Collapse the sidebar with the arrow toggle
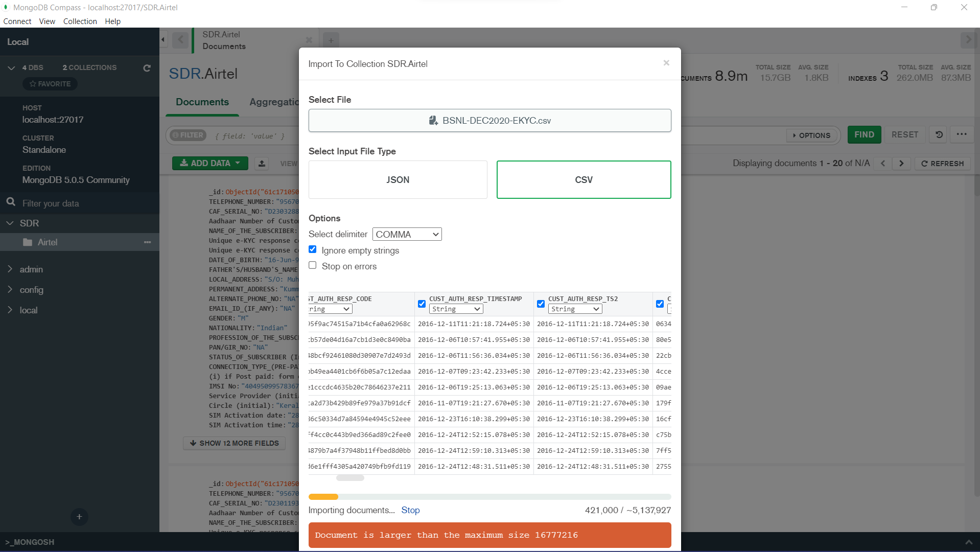 [x=163, y=39]
